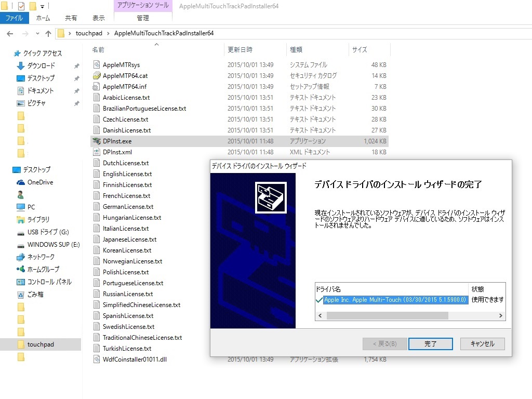Go back with the left arrow button
This screenshot has width=532, height=399.
pos(10,33)
